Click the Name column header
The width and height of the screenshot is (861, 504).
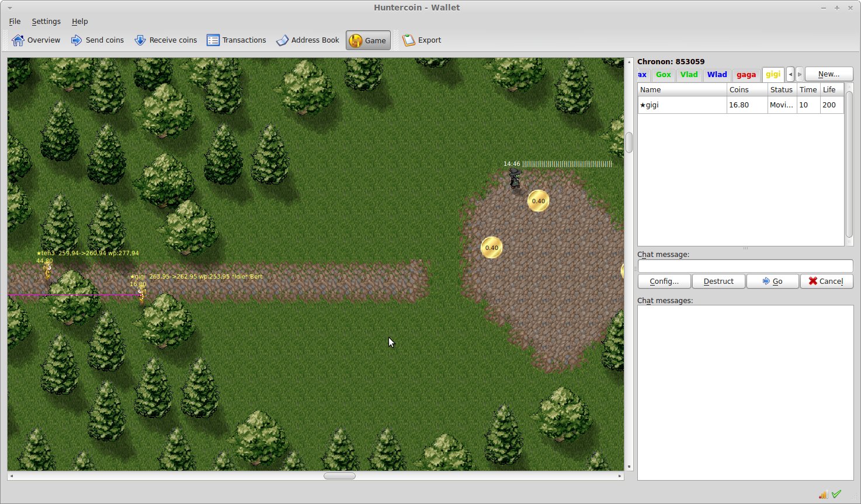pyautogui.click(x=682, y=90)
